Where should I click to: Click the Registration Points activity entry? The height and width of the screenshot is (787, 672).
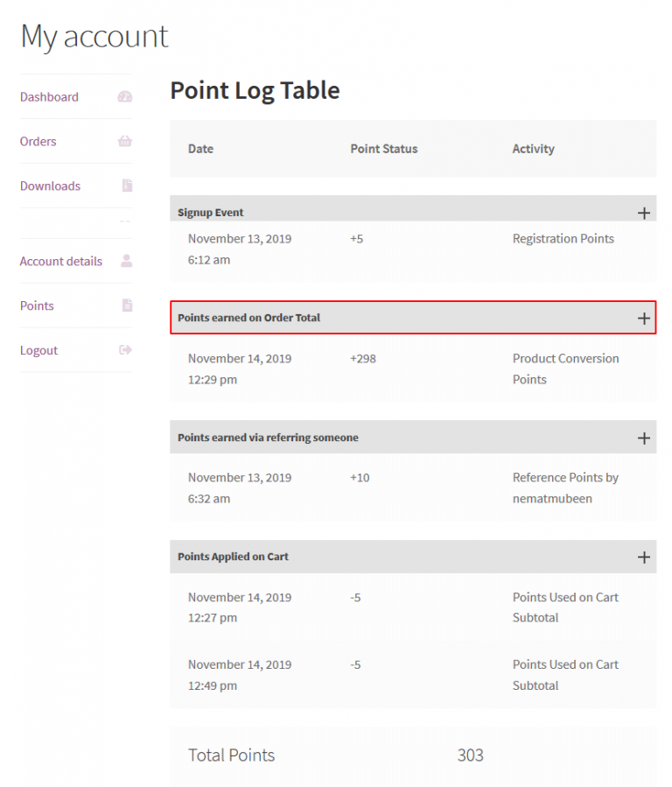click(x=563, y=238)
